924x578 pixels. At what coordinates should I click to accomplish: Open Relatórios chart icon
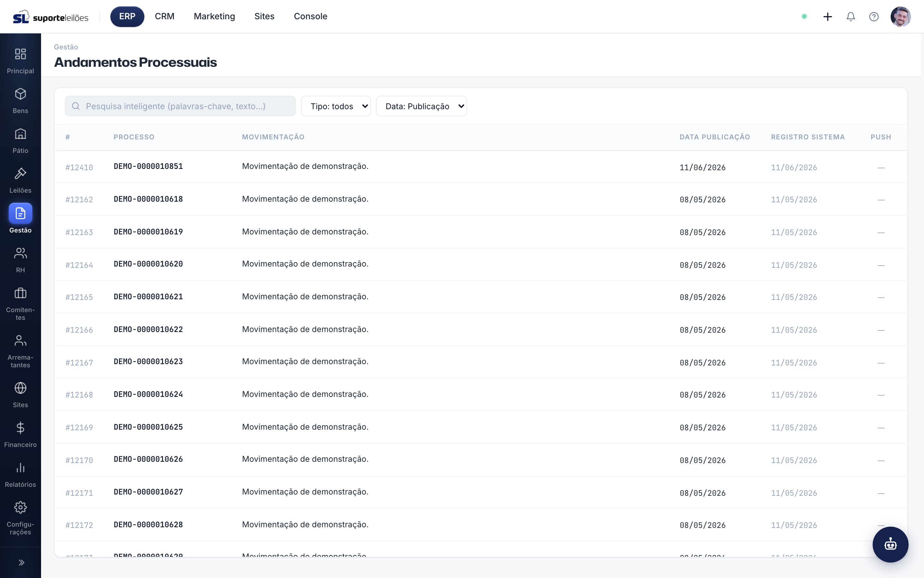click(x=20, y=467)
